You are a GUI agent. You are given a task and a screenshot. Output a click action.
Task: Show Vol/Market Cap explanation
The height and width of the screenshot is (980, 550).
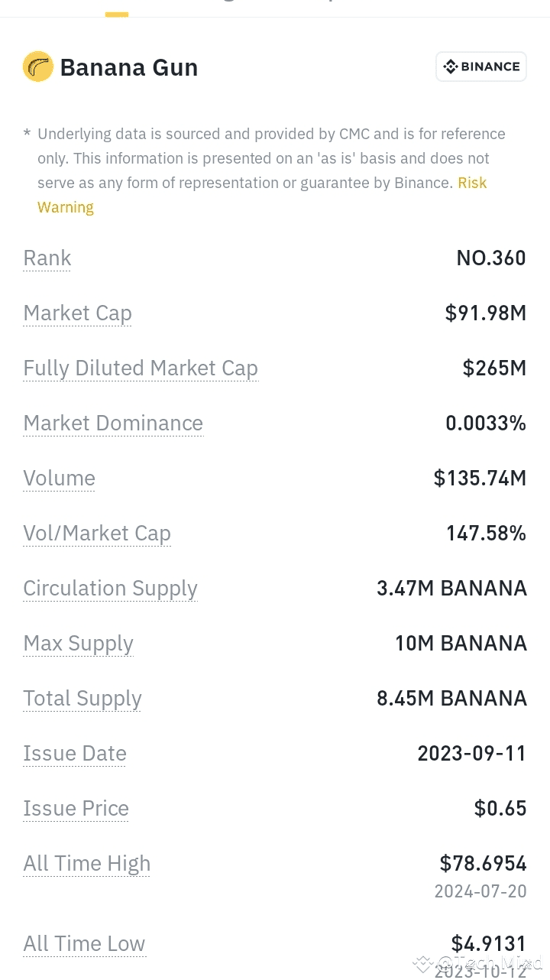pos(97,534)
